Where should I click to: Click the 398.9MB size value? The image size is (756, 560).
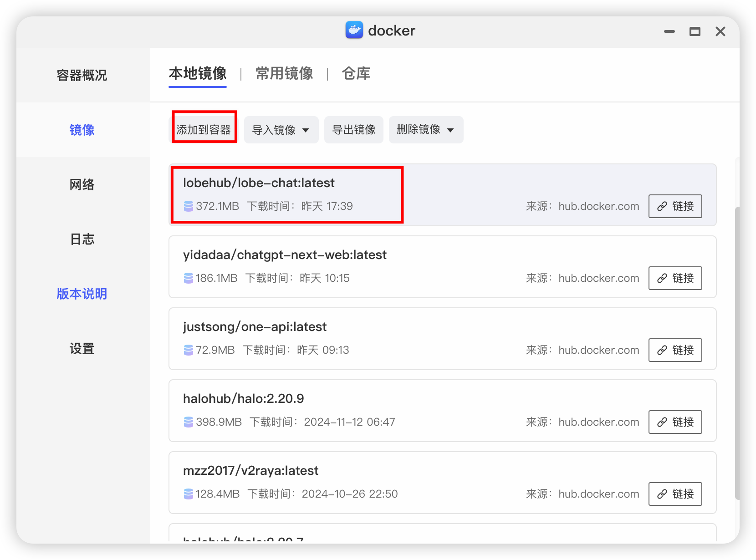pos(219,422)
